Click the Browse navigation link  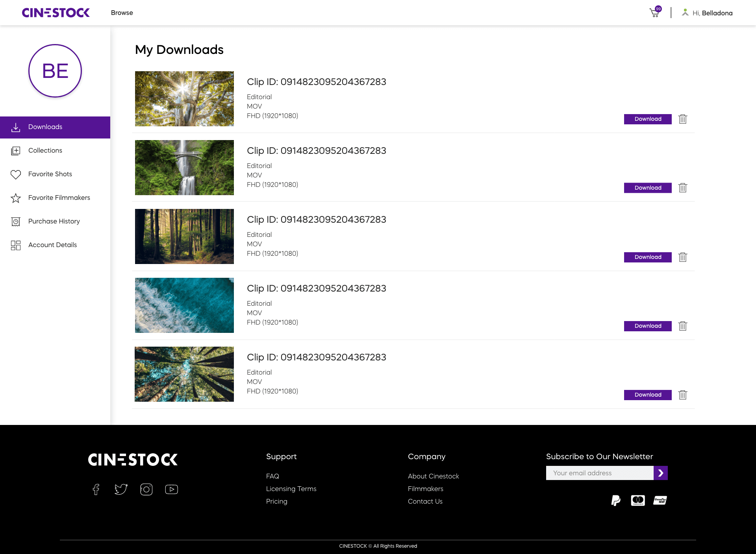click(122, 13)
